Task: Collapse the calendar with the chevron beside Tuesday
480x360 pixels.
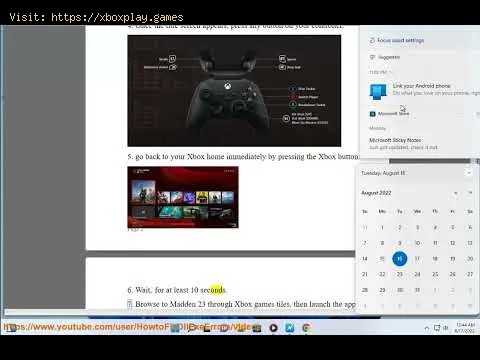Action: tap(469, 173)
